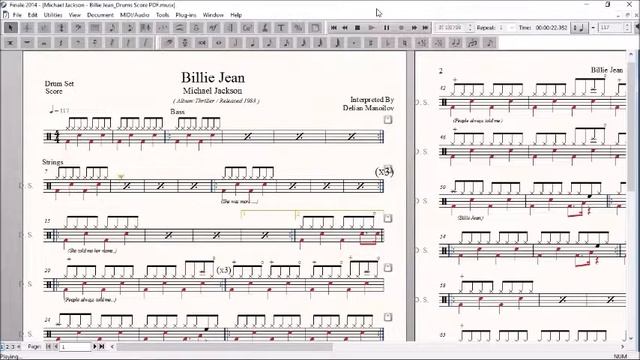
Task: Select the Simple Entry tuplet tool
Action: 472,42
